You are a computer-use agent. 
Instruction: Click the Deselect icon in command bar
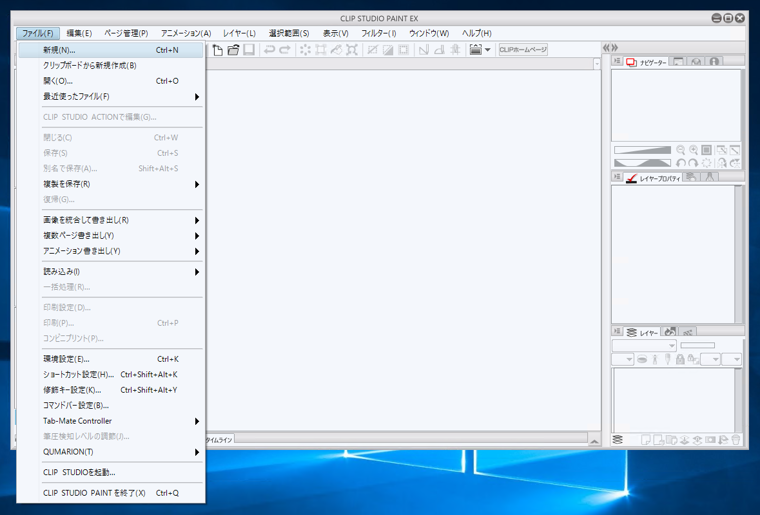372,49
